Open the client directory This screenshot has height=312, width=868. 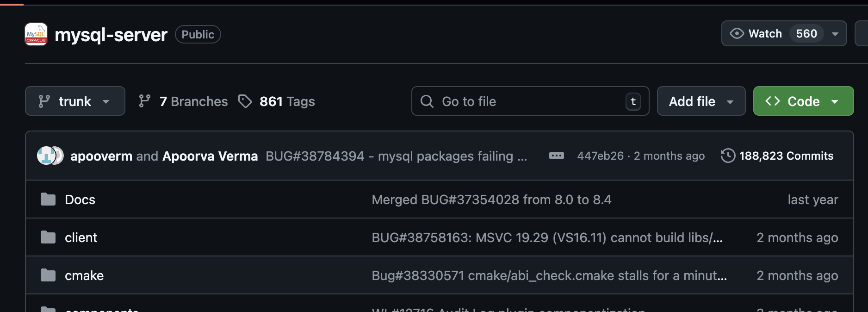pos(81,237)
